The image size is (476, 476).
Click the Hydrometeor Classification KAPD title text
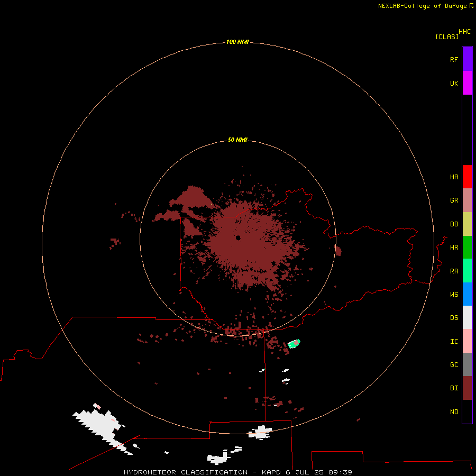point(237,472)
